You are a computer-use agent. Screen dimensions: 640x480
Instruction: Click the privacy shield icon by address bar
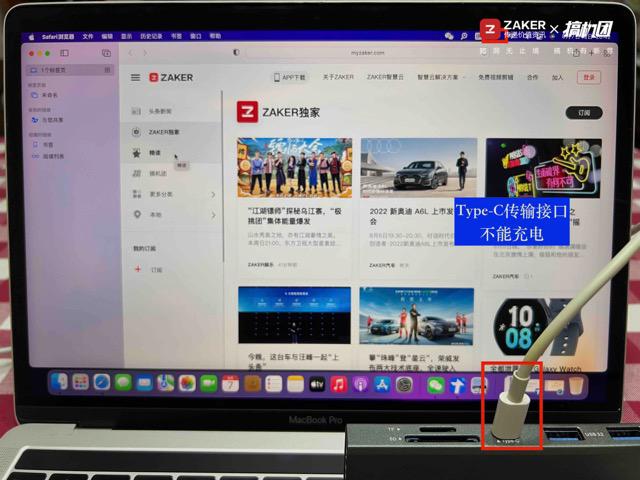point(236,52)
